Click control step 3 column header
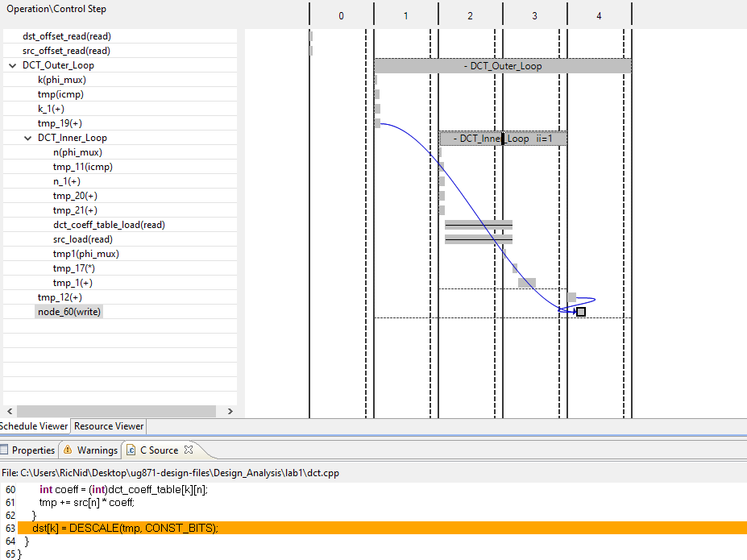 (534, 16)
